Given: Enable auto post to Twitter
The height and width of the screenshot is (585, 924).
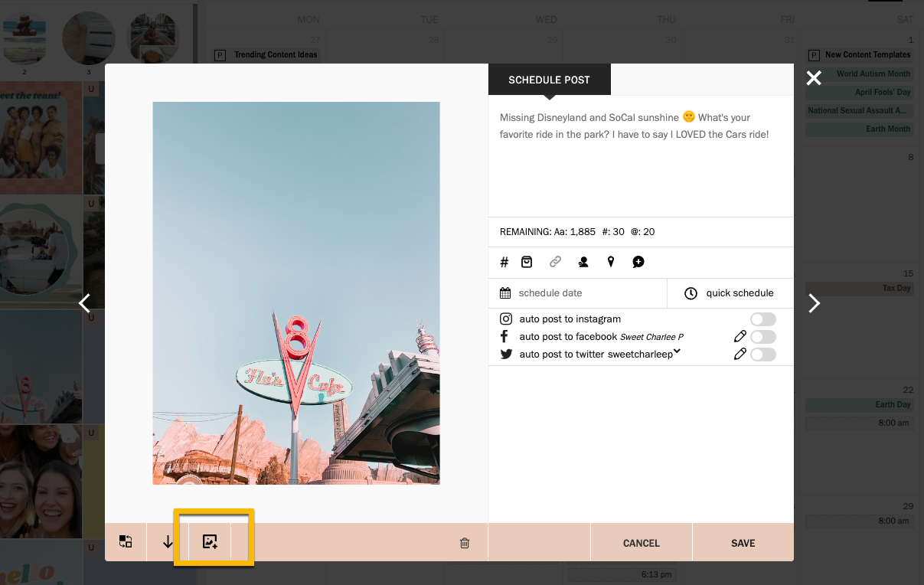Looking at the screenshot, I should click(763, 355).
